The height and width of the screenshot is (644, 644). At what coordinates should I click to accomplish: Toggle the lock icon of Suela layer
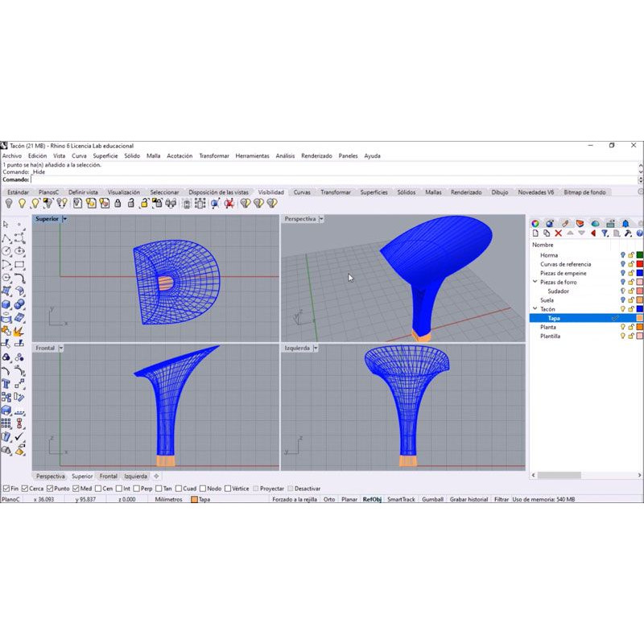tap(631, 300)
